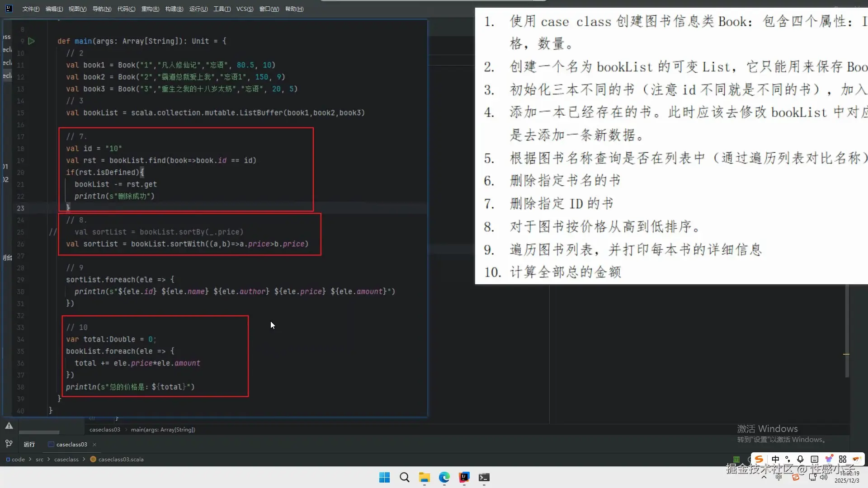The height and width of the screenshot is (488, 868).
Task: Expand the hidden system tray icons chevron
Action: (x=764, y=477)
